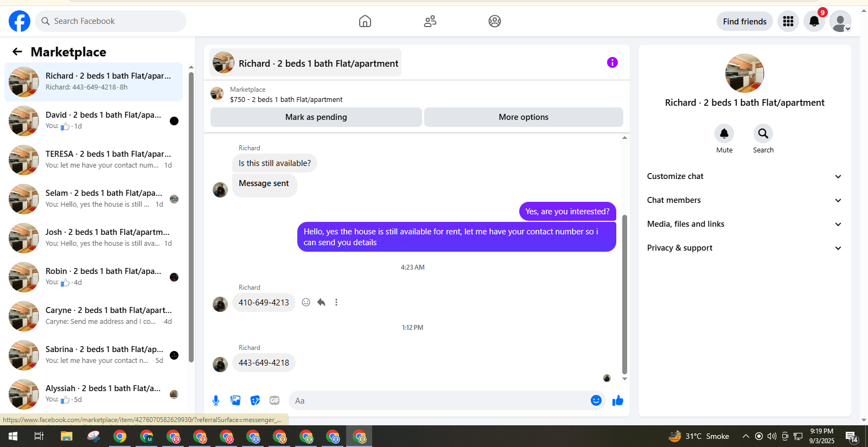Open the Caryne conversation

click(93, 316)
